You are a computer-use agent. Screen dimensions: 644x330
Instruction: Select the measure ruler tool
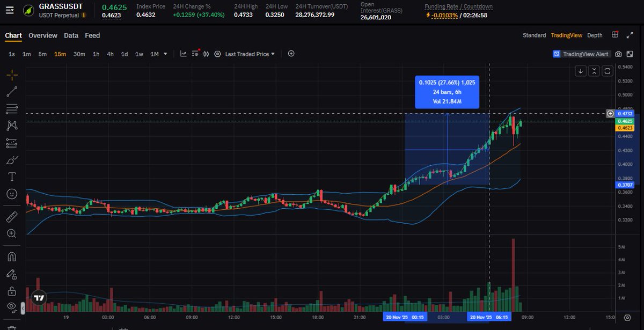pos(11,216)
